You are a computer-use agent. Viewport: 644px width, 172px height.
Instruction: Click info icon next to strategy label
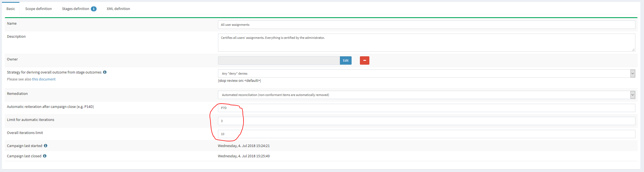point(105,72)
